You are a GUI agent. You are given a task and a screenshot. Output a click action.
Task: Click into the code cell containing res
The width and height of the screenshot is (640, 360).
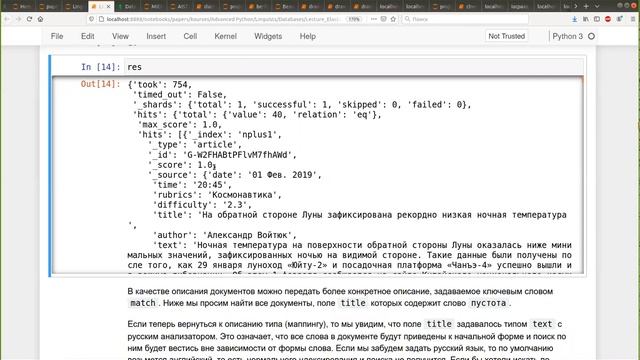tap(353, 67)
